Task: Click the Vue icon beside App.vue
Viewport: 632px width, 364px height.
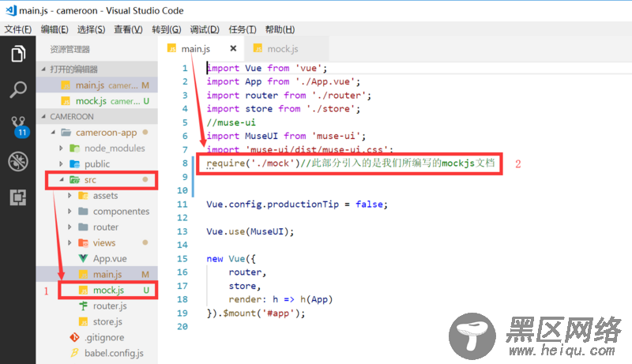Action: coord(84,258)
